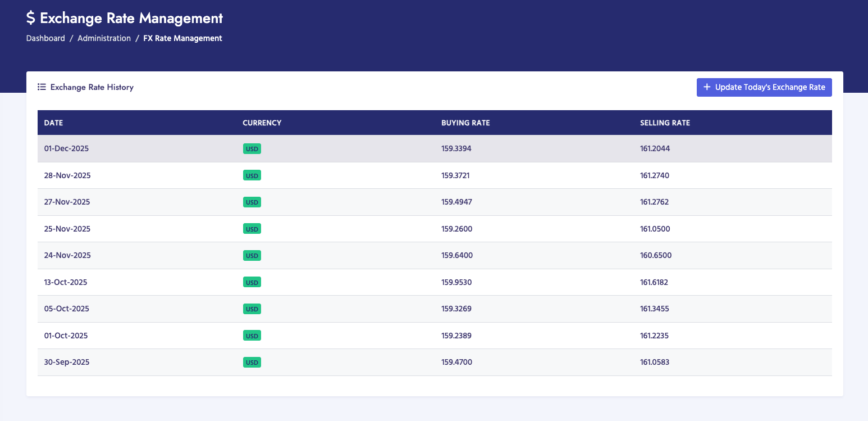Click the USD badge for 01-Dec-2025

click(x=252, y=149)
